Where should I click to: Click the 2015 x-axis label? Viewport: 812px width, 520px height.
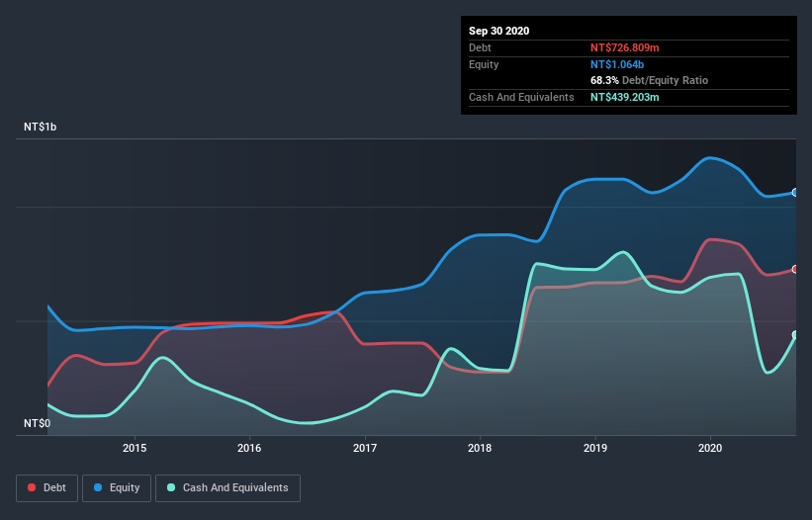point(135,448)
